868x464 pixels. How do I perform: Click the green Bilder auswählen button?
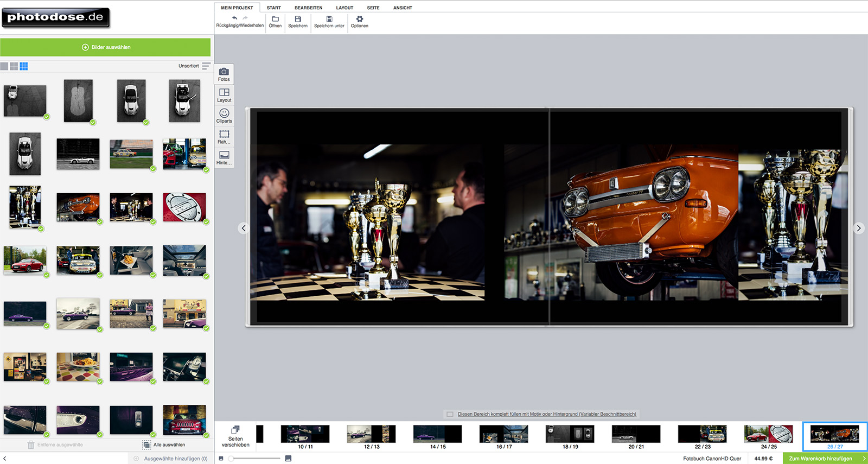point(105,47)
